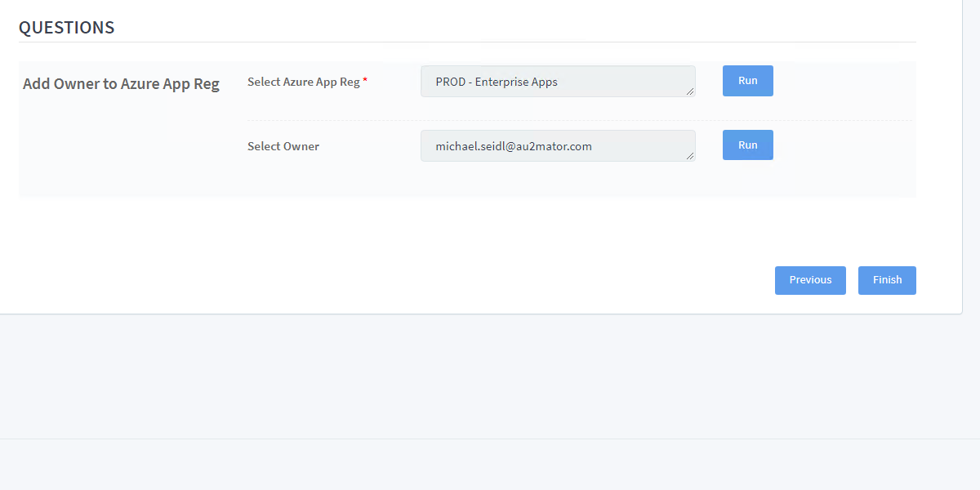
Task: Click Run beside the Select Owner field
Action: coord(747,145)
